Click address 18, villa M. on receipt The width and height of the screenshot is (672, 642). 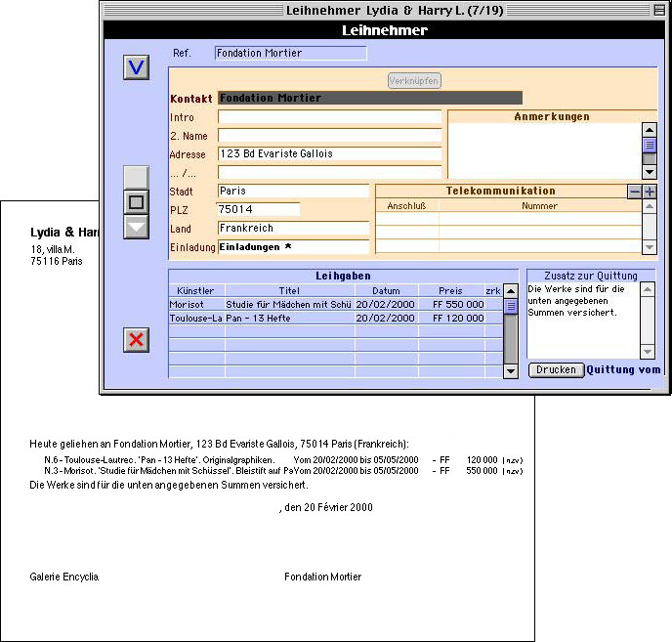53,249
